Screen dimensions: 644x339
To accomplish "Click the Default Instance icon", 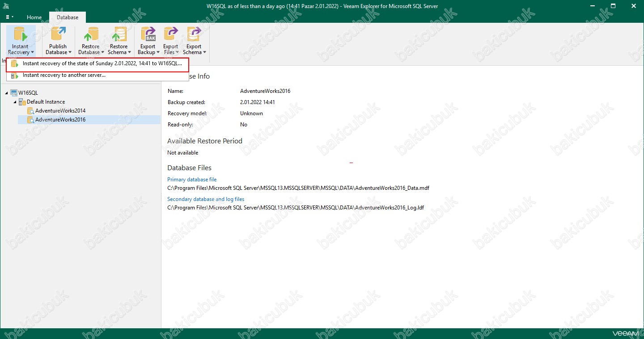I will pos(22,102).
